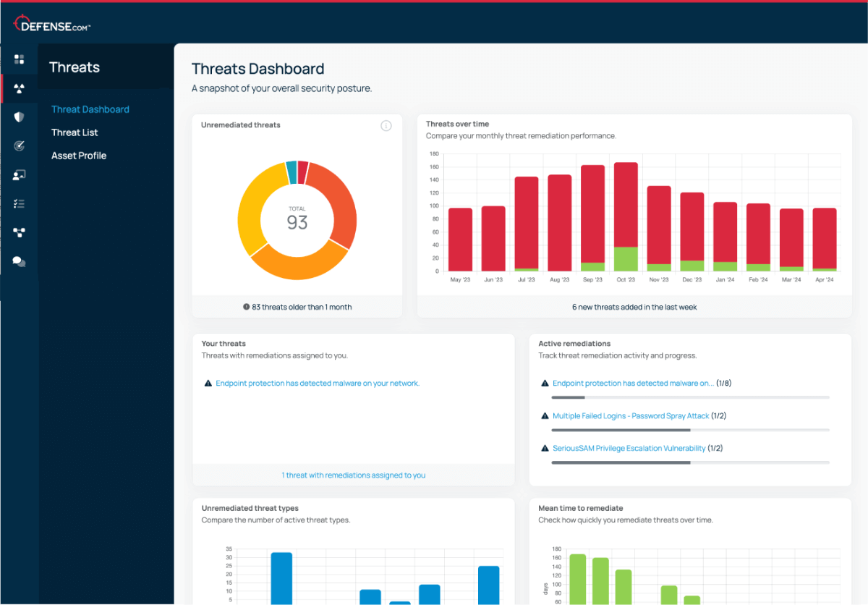
Task: Click the Jul '23 bar in Threats over time
Action: tap(527, 224)
